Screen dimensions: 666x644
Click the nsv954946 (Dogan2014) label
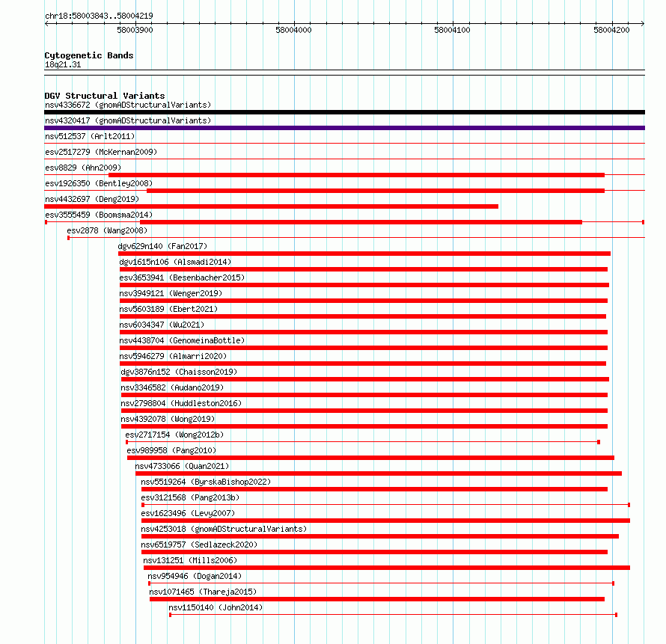195,576
